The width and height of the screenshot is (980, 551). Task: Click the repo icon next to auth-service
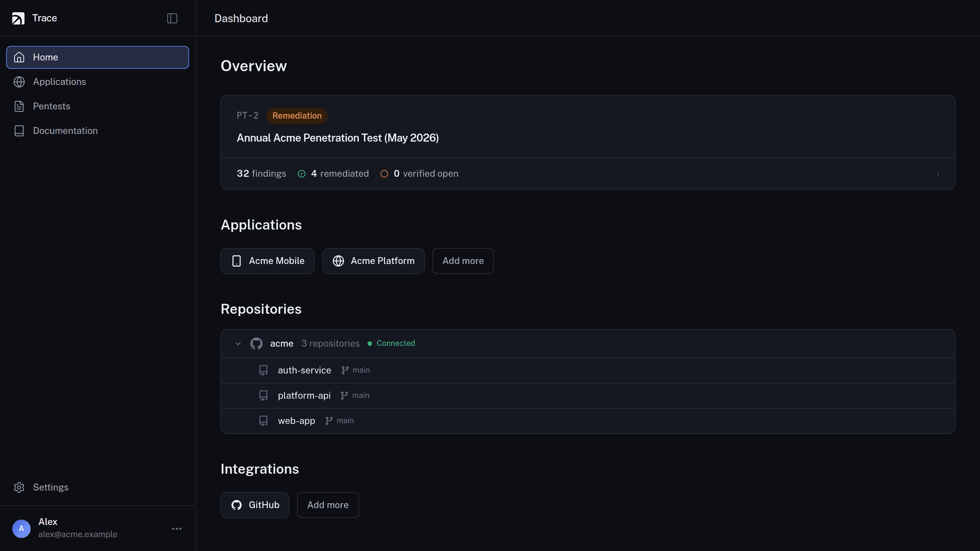pos(263,370)
